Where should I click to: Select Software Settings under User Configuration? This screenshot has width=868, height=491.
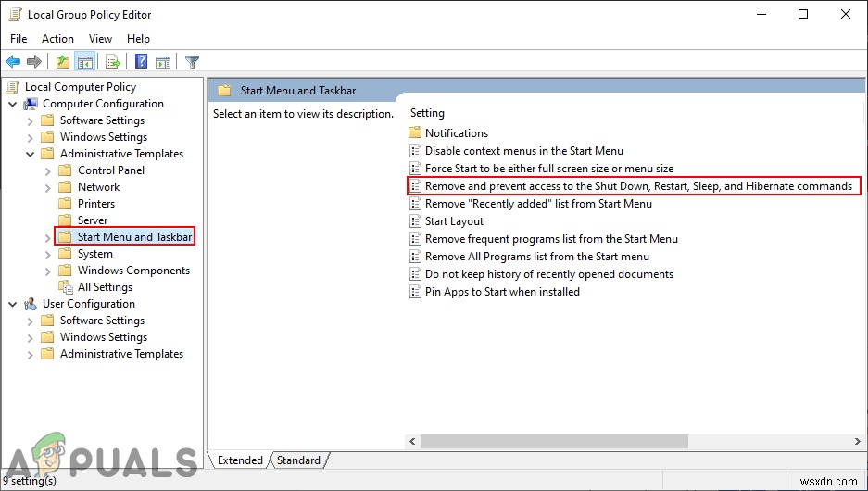coord(102,321)
